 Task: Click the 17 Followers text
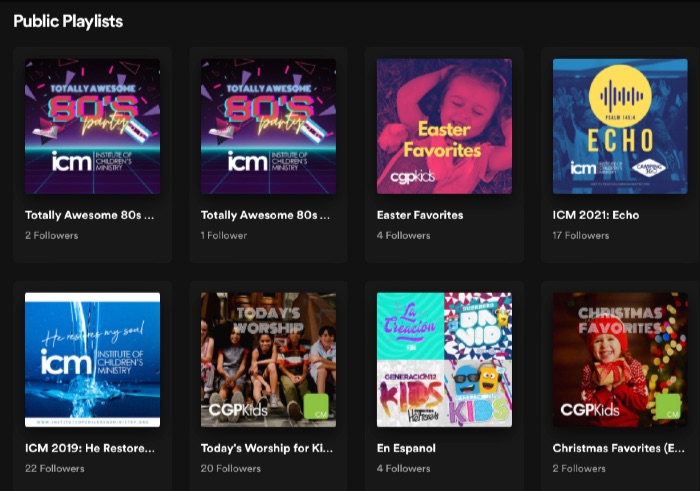tap(581, 235)
